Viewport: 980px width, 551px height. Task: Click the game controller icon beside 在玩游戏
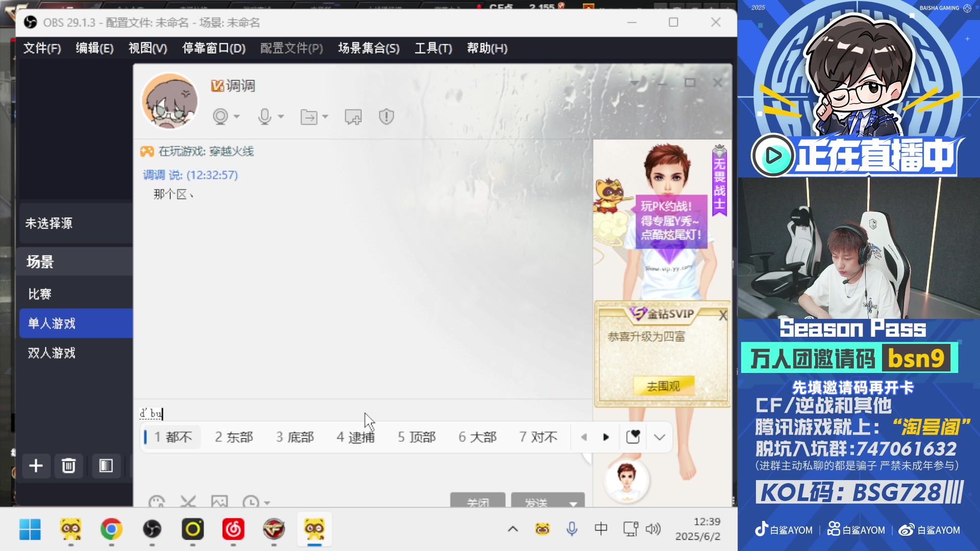(147, 152)
